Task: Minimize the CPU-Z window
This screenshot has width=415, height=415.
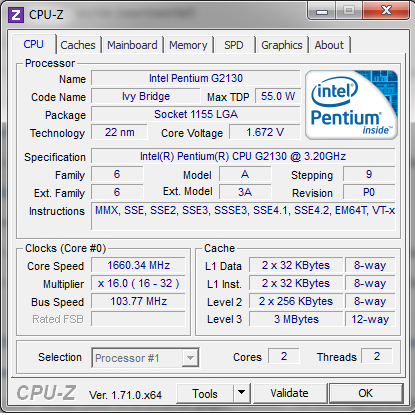Action: (x=322, y=11)
